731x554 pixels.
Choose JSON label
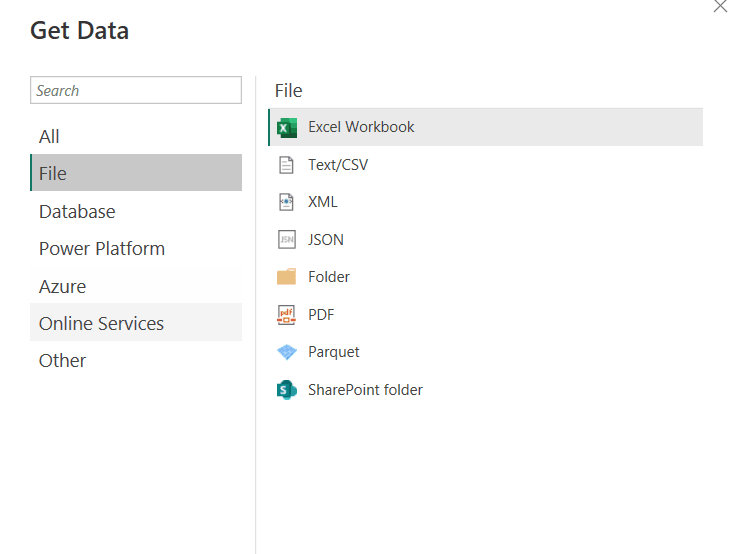[326, 240]
